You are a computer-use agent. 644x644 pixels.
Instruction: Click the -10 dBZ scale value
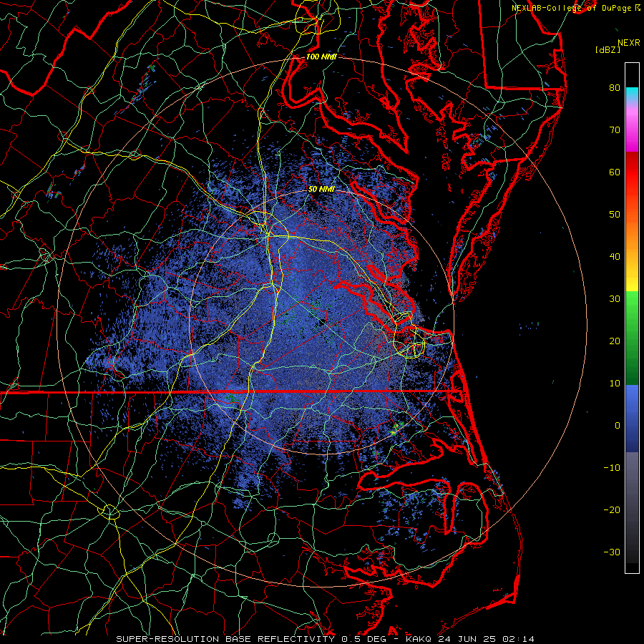point(612,467)
